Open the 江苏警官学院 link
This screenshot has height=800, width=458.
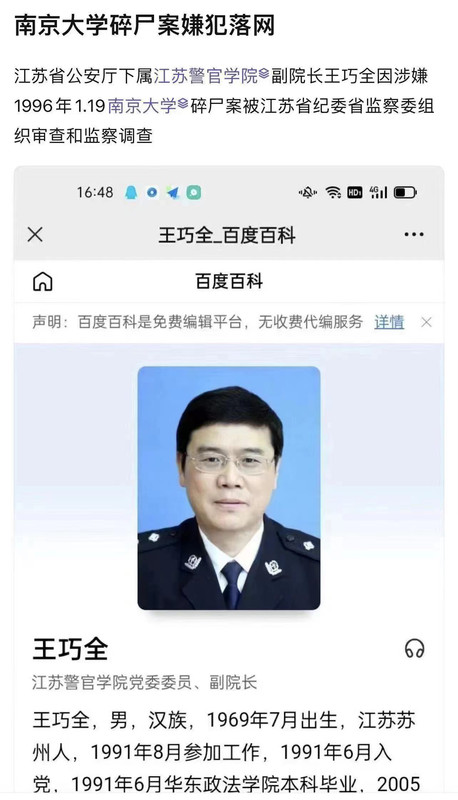206,76
